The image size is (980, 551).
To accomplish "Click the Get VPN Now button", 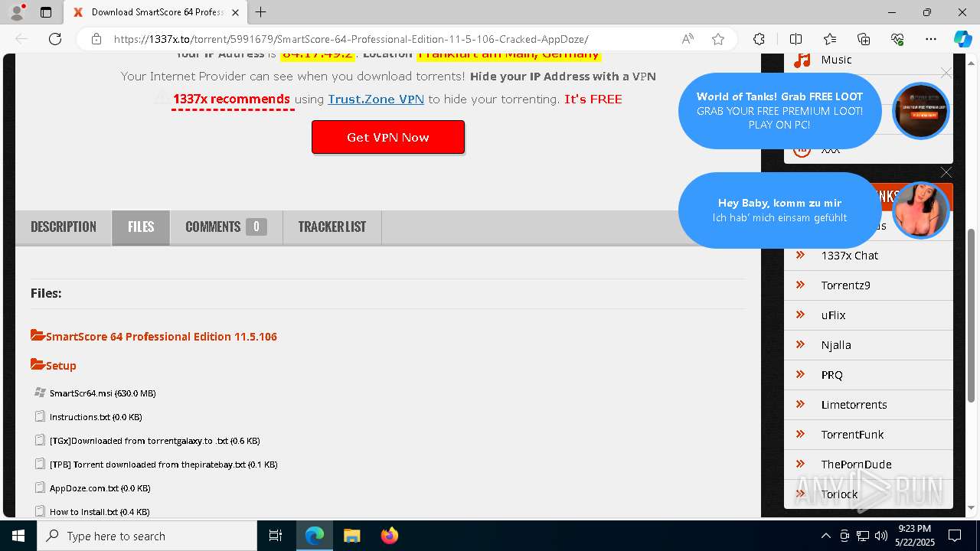I will point(388,137).
